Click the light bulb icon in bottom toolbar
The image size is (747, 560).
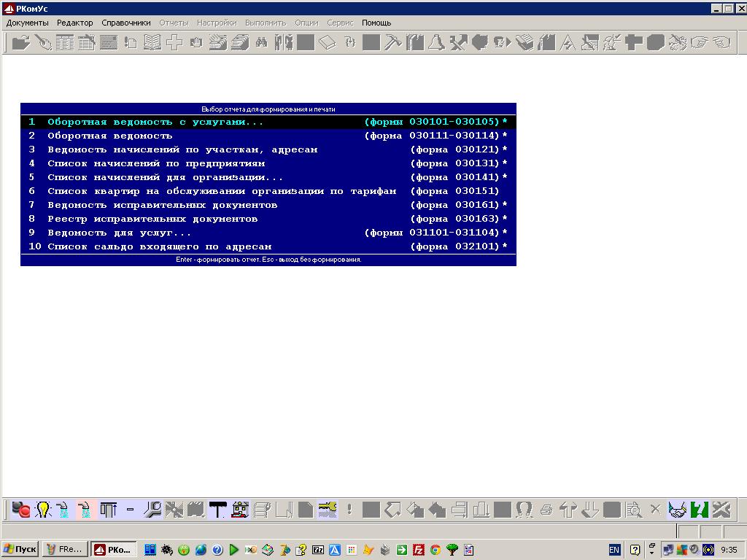[43, 510]
